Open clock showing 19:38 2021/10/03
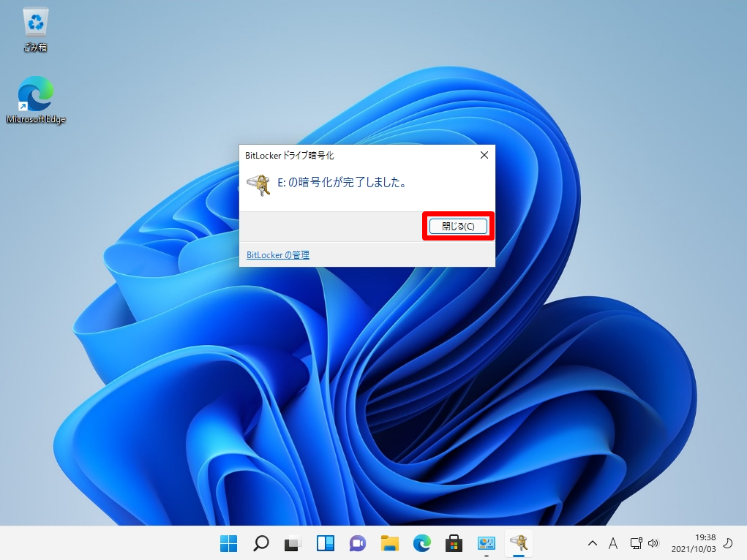The image size is (747, 560). tap(694, 543)
